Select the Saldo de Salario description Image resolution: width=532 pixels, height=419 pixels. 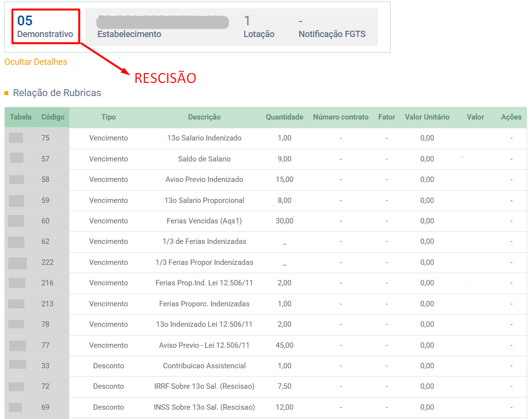(x=204, y=159)
